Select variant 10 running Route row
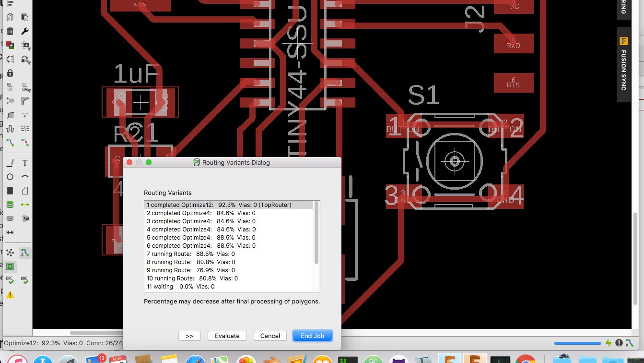This screenshot has width=644, height=363. [x=229, y=278]
